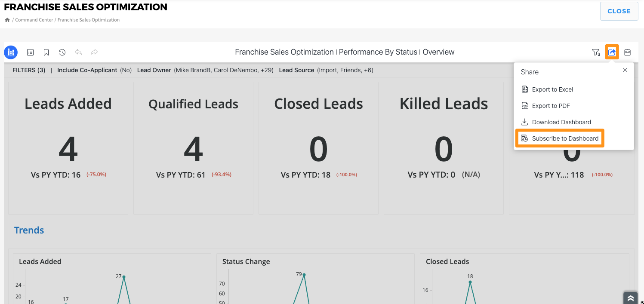Click the bookmark icon in toolbar
644x304 pixels.
(46, 52)
